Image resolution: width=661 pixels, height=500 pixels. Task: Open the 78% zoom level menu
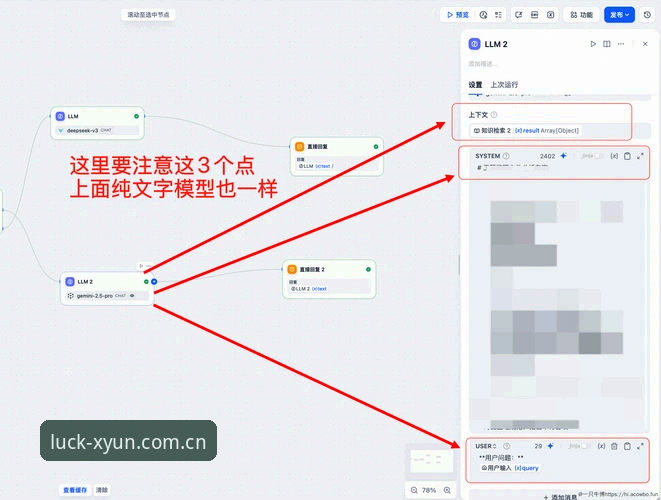point(429,490)
